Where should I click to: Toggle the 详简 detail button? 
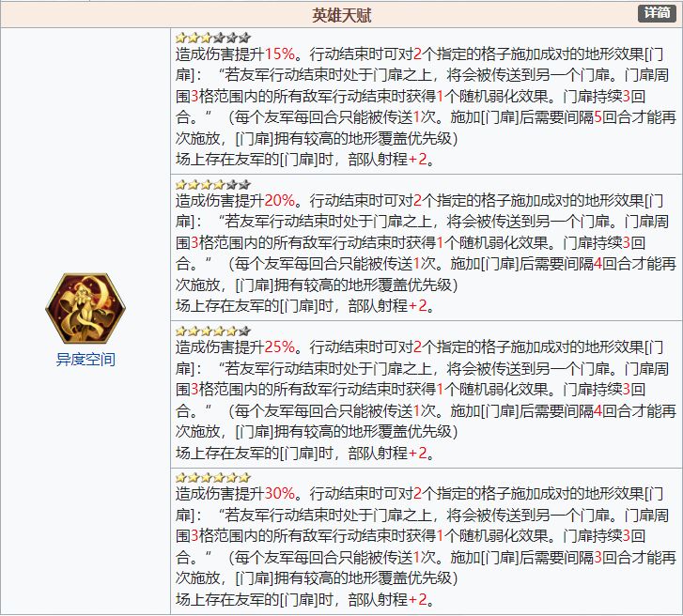[x=657, y=13]
